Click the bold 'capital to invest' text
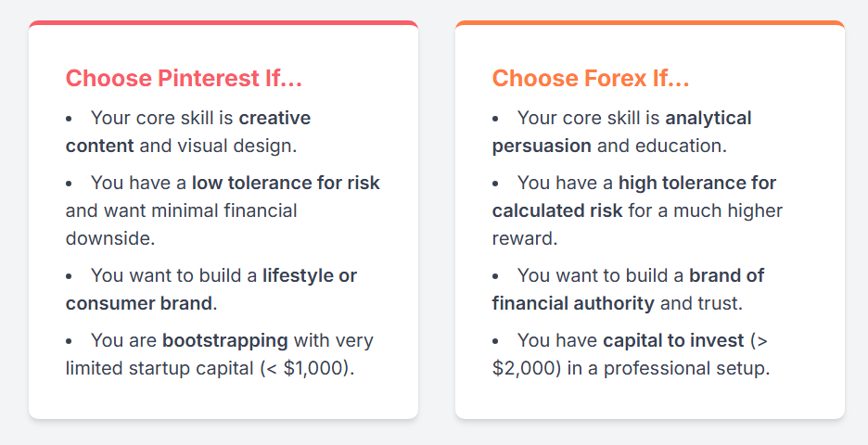The width and height of the screenshot is (868, 445). 673,340
